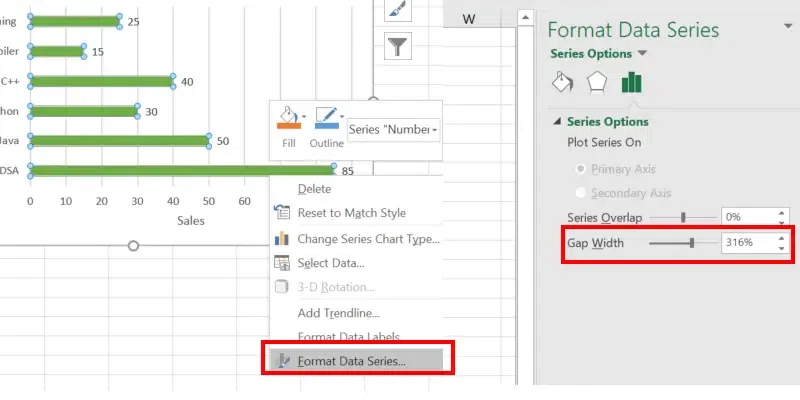Choose Change Series Chart Type menu item
The width and height of the screenshot is (800, 400).
[x=368, y=239]
